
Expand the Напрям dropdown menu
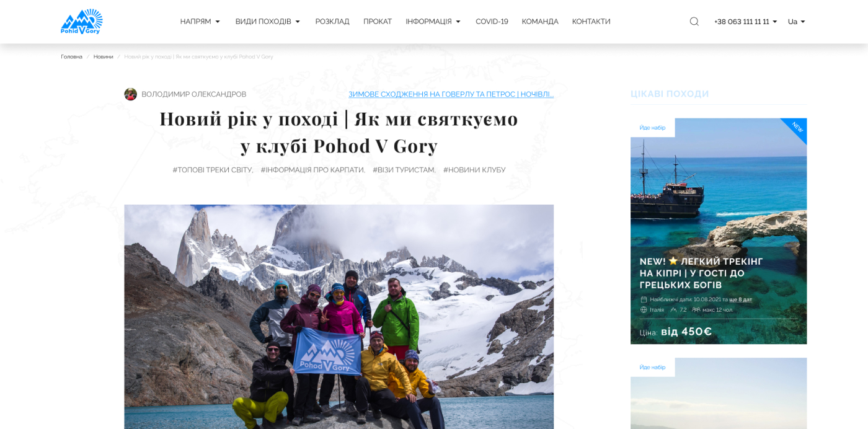[200, 22]
